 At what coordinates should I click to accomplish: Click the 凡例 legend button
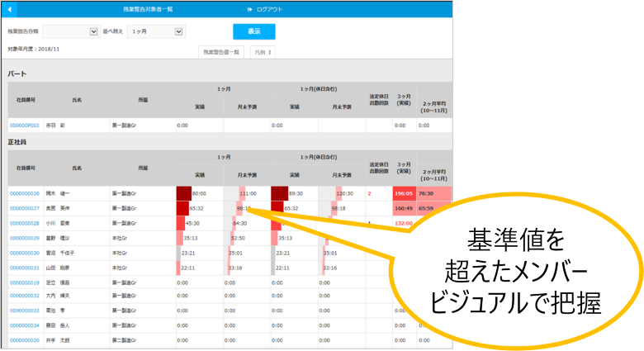click(263, 52)
